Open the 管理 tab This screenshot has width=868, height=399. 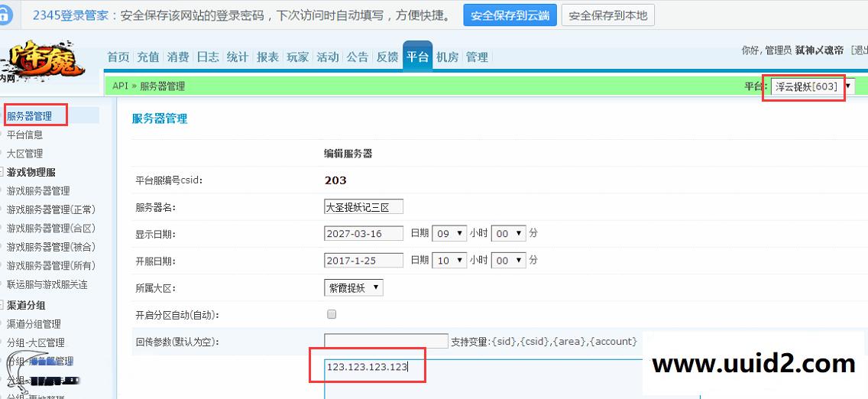(477, 57)
